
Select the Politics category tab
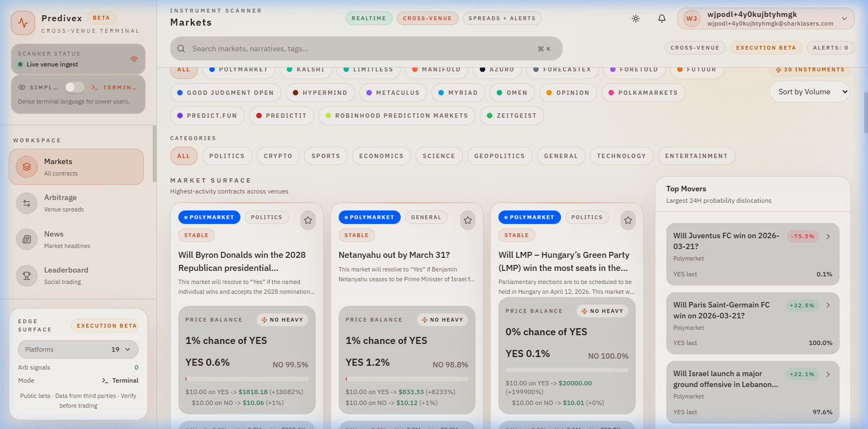227,156
